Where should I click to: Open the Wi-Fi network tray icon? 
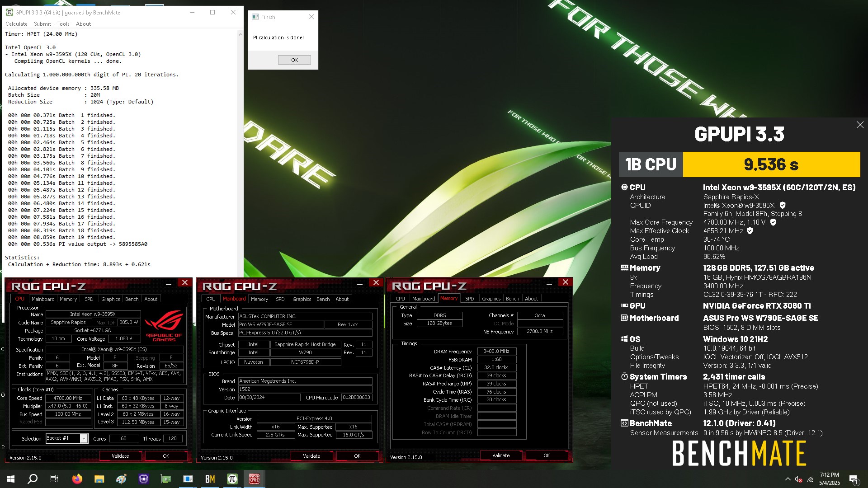[810, 479]
